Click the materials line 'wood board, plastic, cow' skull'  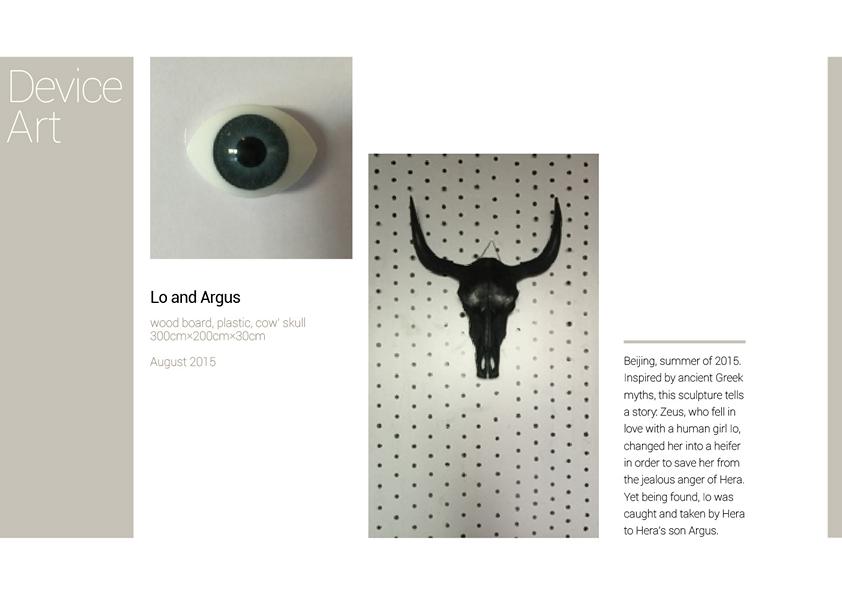point(228,323)
